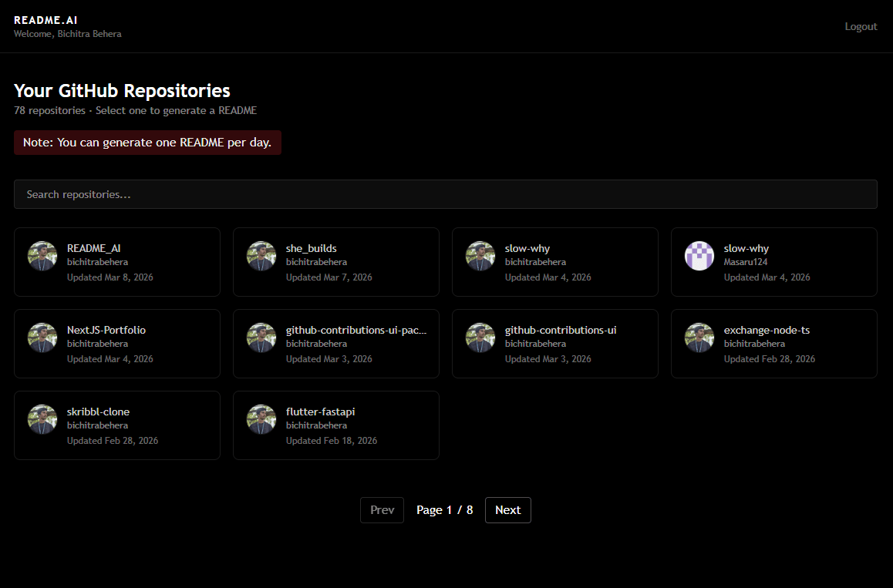Viewport: 893px width, 588px height.
Task: Open the slow-why repository by bichitrabehera
Action: click(555, 262)
